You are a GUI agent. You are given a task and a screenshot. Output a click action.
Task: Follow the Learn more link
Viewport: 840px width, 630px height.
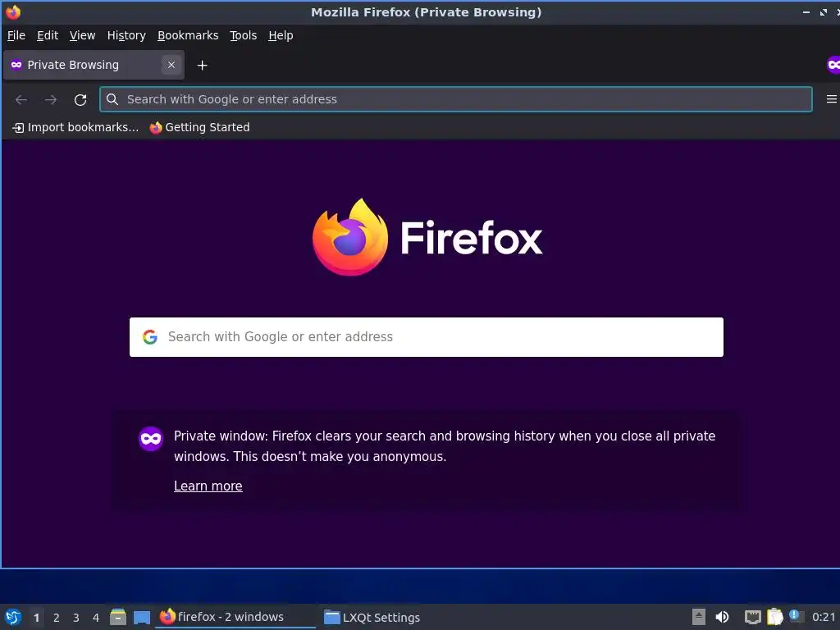tap(208, 486)
